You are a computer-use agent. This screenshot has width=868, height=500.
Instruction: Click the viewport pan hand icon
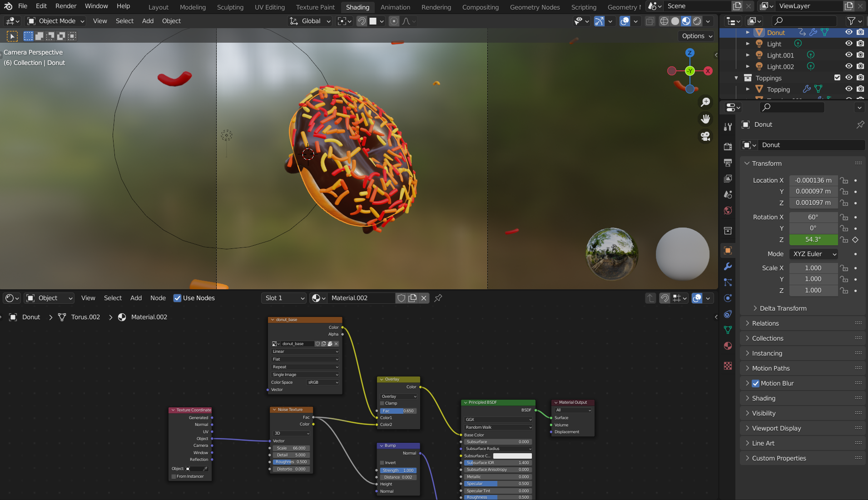point(705,119)
